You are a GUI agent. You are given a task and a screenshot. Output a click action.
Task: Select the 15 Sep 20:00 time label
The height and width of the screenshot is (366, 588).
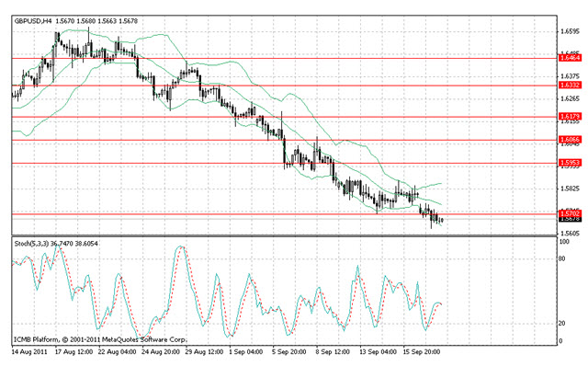point(422,352)
